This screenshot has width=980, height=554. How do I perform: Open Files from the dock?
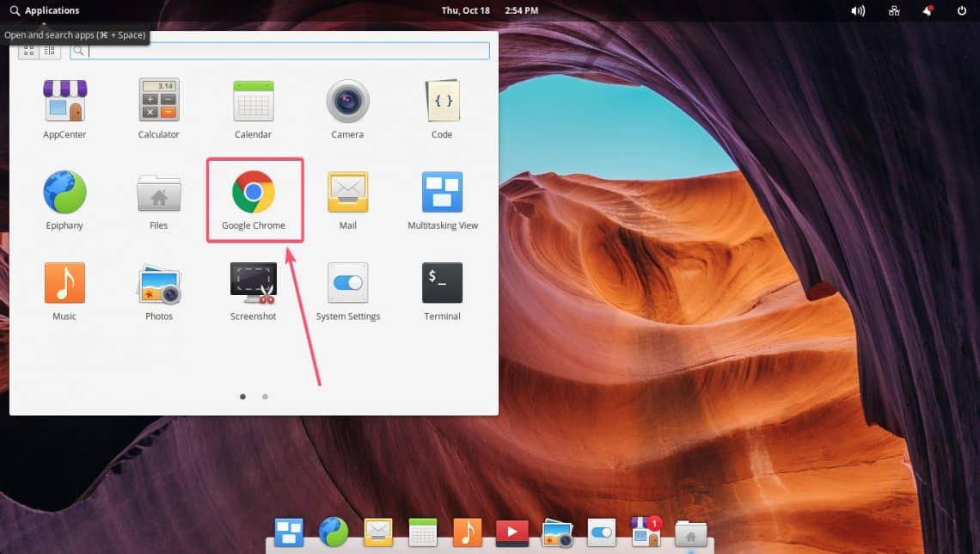[x=690, y=533]
